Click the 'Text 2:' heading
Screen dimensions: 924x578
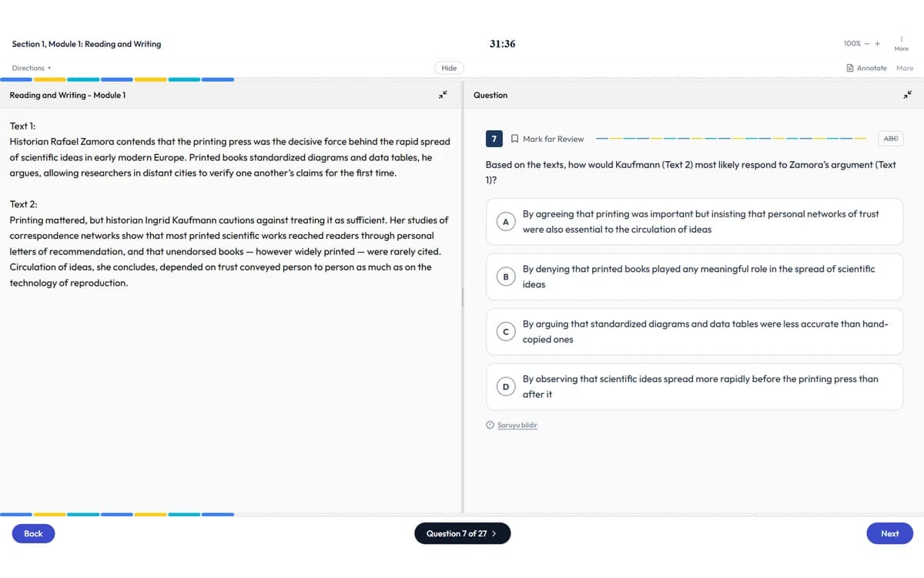(23, 204)
